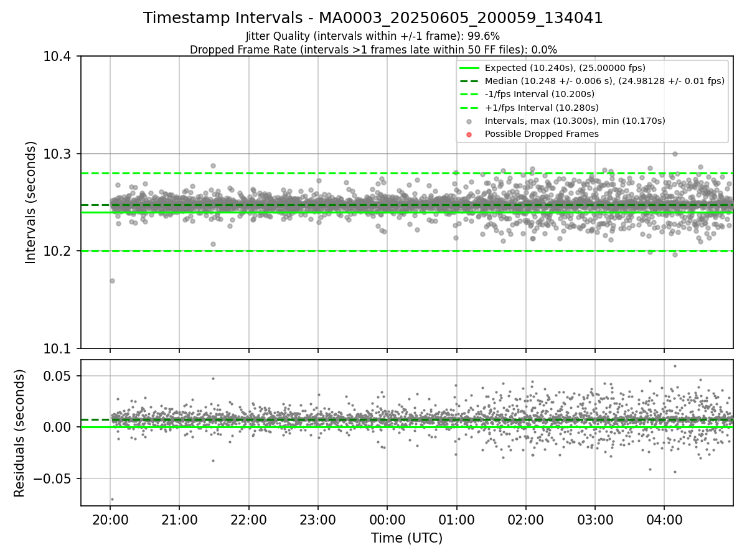Click the dark green dashed Median legend sample

tap(469, 81)
